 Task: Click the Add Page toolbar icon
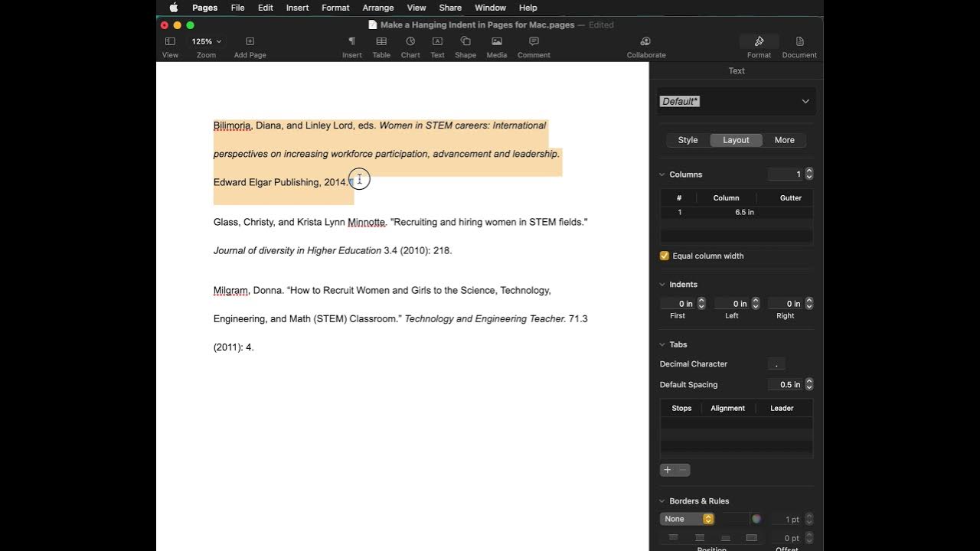[250, 41]
